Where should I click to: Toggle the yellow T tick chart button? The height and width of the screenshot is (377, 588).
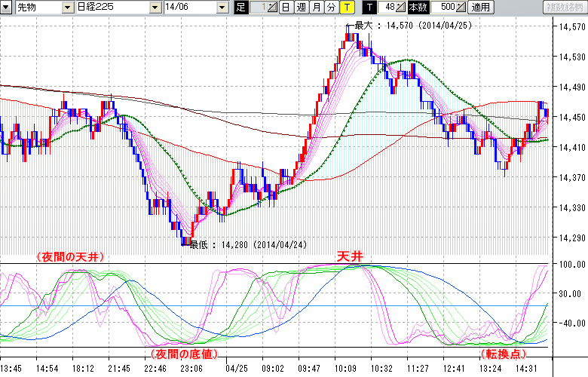point(346,8)
